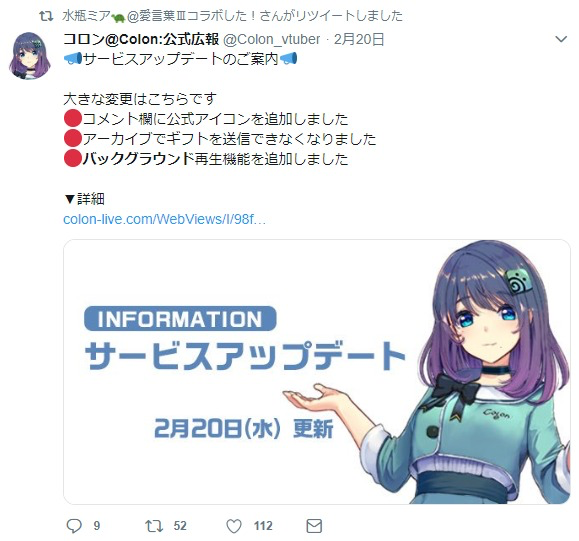Screen dimensions: 579x541
Task: Click the retweeted-by arrows icon at top
Action: (x=47, y=16)
